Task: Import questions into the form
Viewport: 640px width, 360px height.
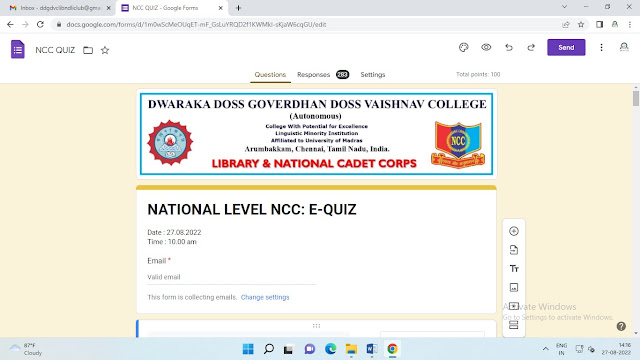Action: [514, 250]
